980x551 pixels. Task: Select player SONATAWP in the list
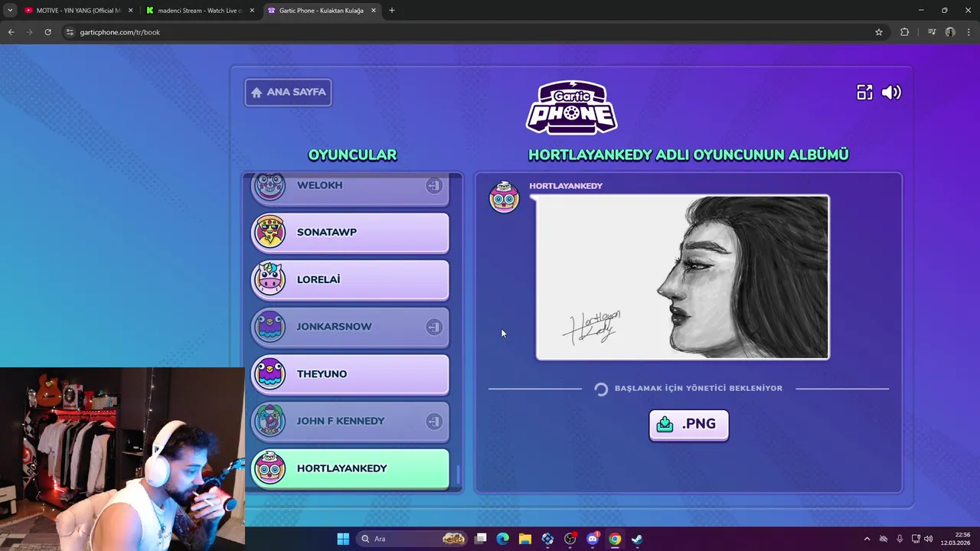(x=350, y=232)
